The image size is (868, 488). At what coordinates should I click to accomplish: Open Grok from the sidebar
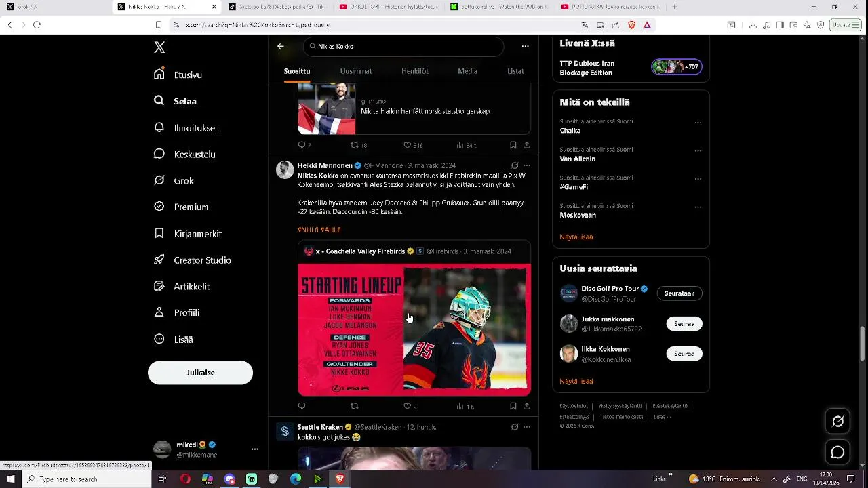[174, 180]
